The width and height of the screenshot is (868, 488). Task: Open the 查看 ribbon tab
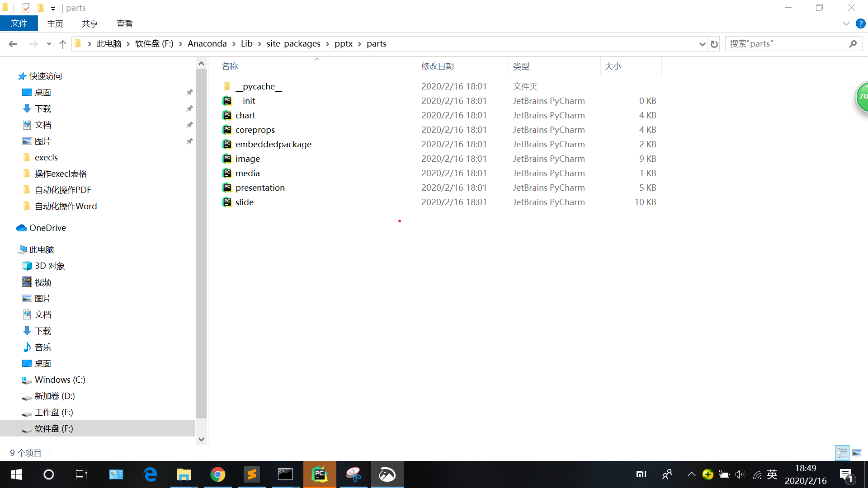[124, 23]
